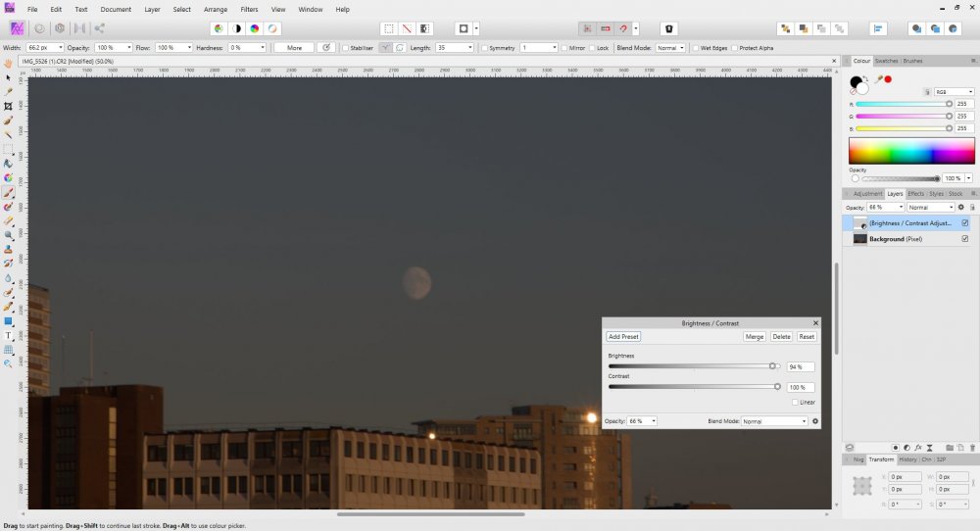Switch to the Develop persona icon
The width and height of the screenshot is (980, 531).
(x=60, y=28)
